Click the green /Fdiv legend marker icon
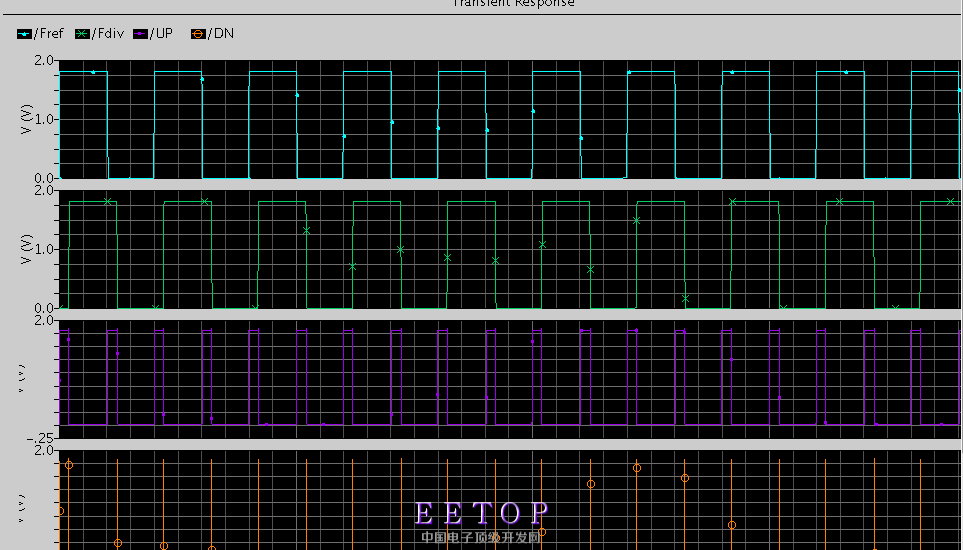This screenshot has width=963, height=550. 82,34
